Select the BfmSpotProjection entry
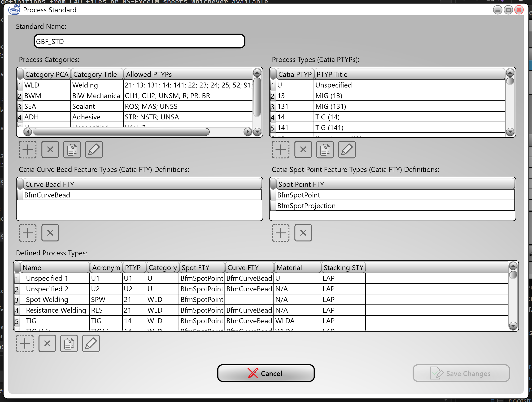The height and width of the screenshot is (402, 532). (392, 205)
